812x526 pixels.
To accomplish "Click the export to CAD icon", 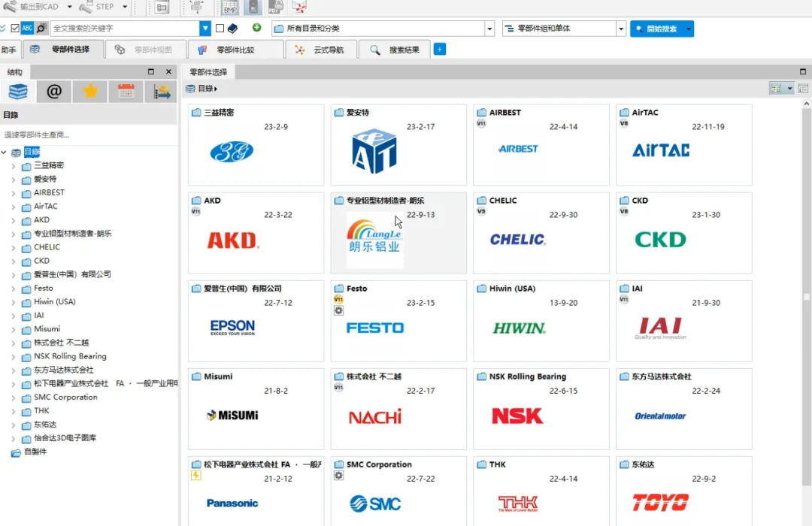I will pyautogui.click(x=9, y=7).
